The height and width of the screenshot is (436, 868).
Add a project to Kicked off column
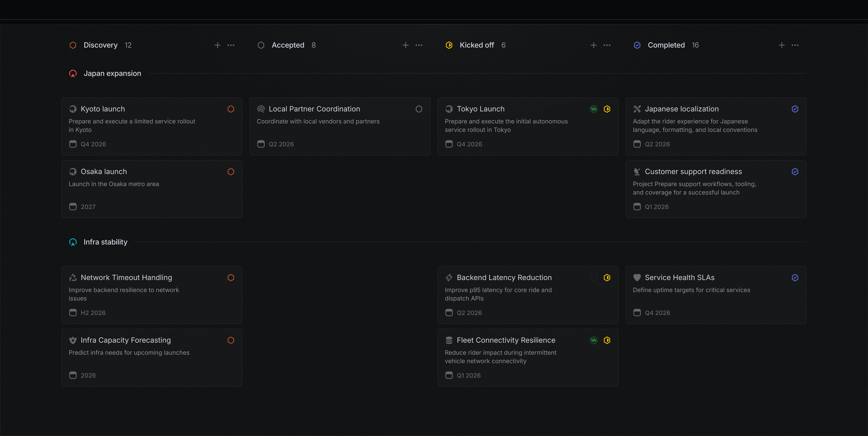(594, 45)
